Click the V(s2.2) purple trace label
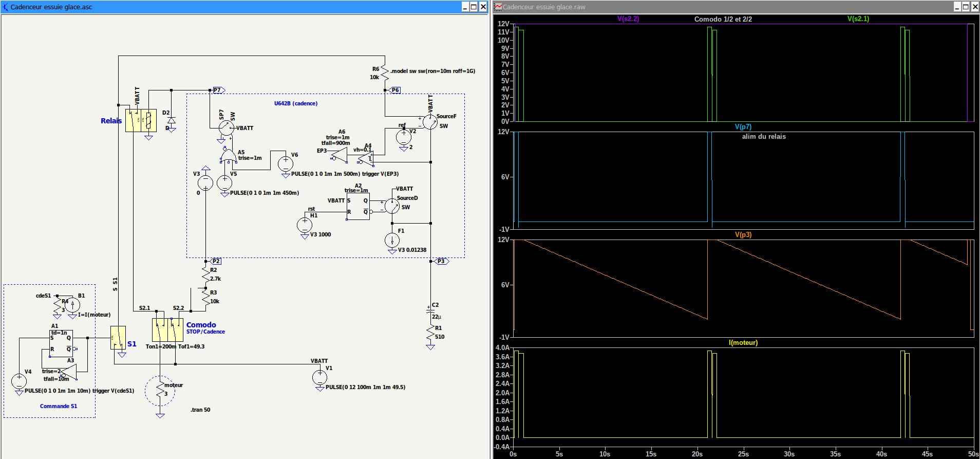Image resolution: width=980 pixels, height=459 pixels. point(628,19)
